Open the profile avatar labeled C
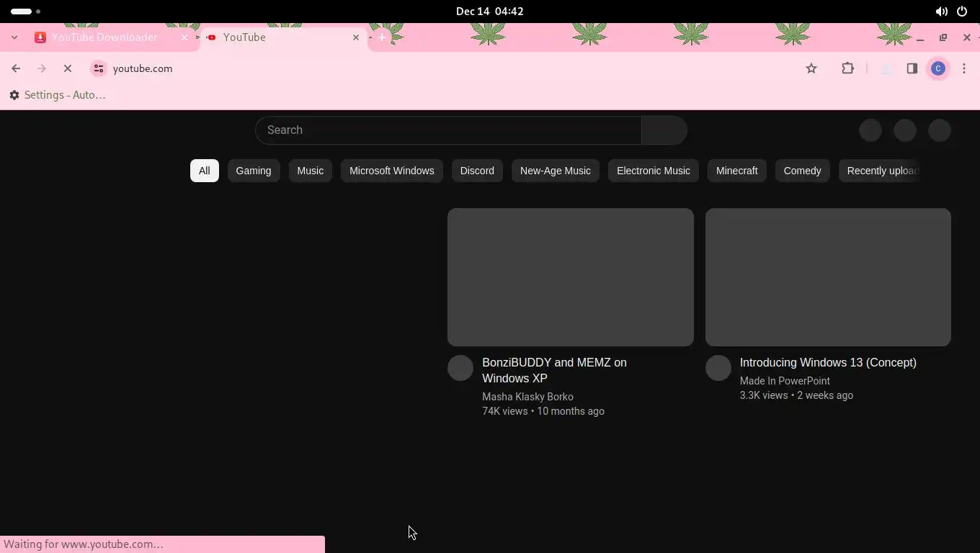Viewport: 980px width, 553px height. click(938, 68)
